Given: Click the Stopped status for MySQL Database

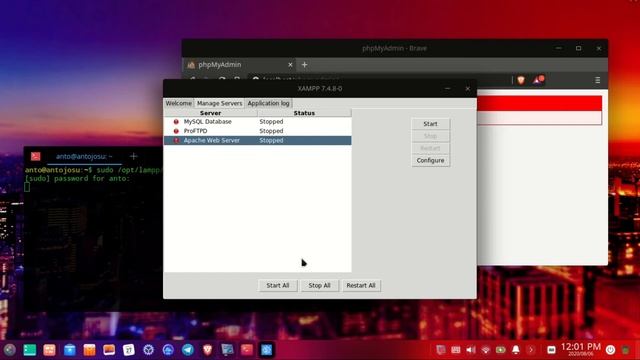Looking at the screenshot, I should [271, 122].
